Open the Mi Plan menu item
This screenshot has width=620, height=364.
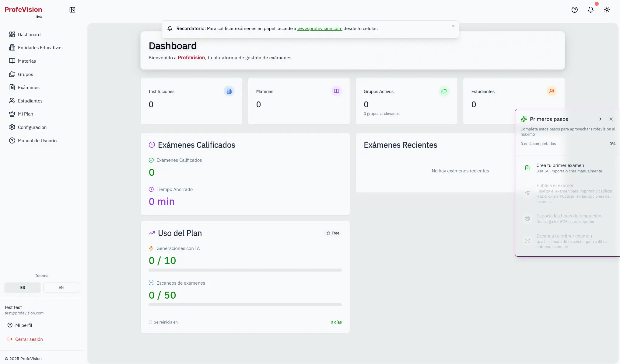26,114
